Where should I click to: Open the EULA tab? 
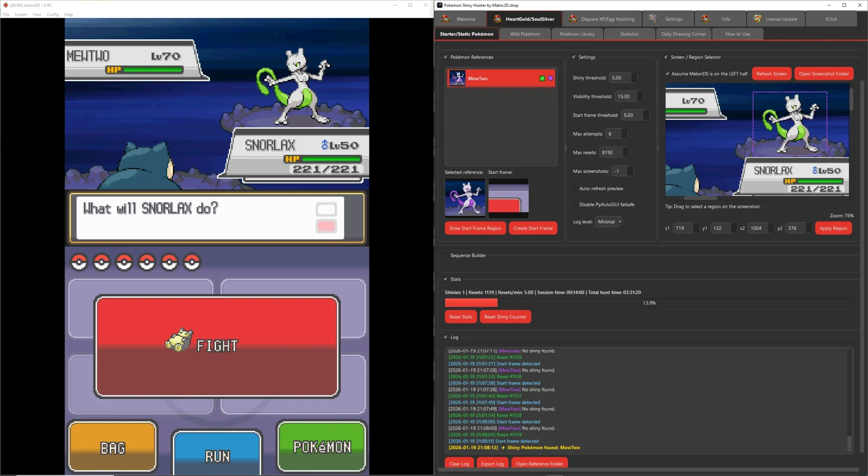[831, 19]
